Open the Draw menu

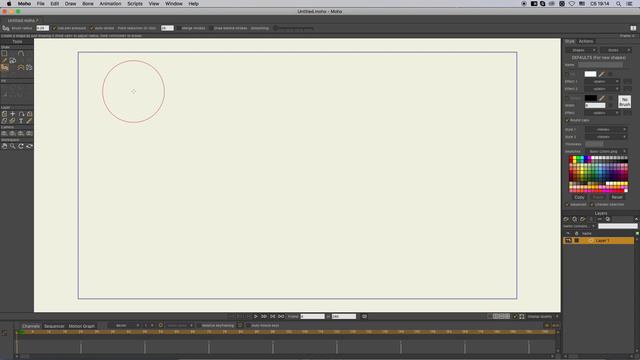pos(70,4)
